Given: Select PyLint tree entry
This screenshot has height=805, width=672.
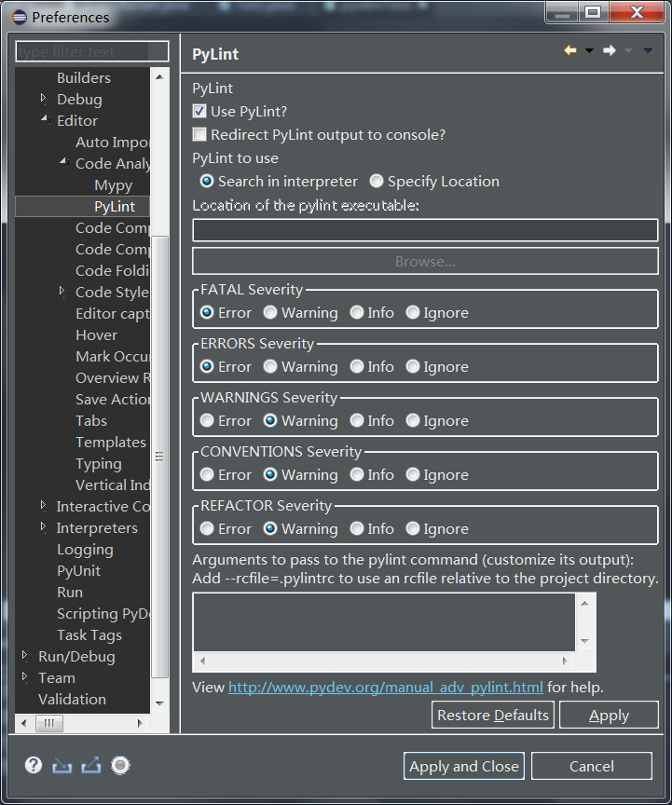Looking at the screenshot, I should pos(115,207).
